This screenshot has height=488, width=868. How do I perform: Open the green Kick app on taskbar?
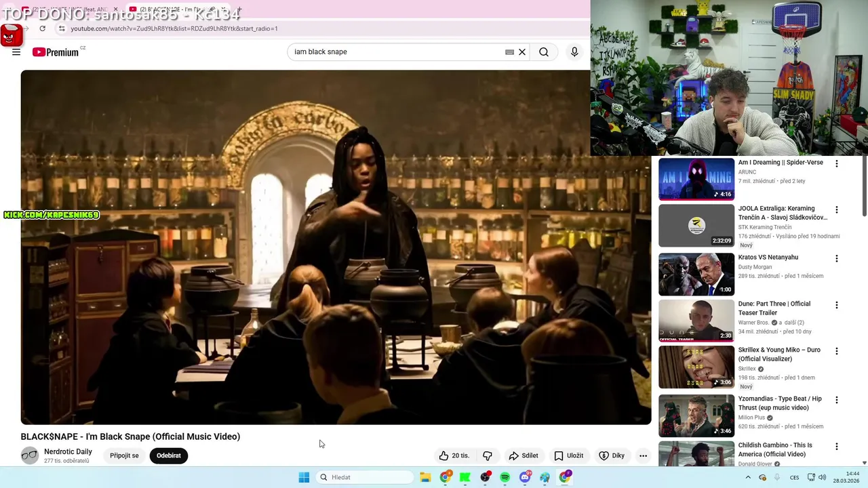465,477
